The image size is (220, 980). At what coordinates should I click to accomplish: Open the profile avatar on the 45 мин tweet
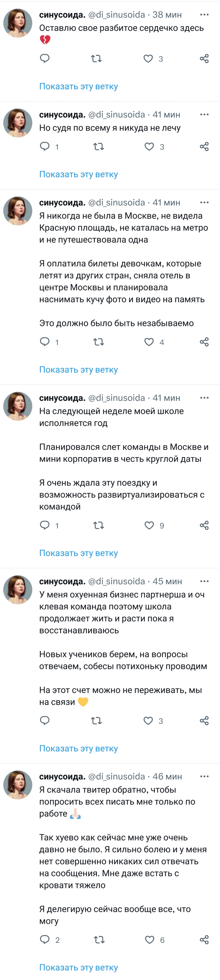pyautogui.click(x=18, y=589)
